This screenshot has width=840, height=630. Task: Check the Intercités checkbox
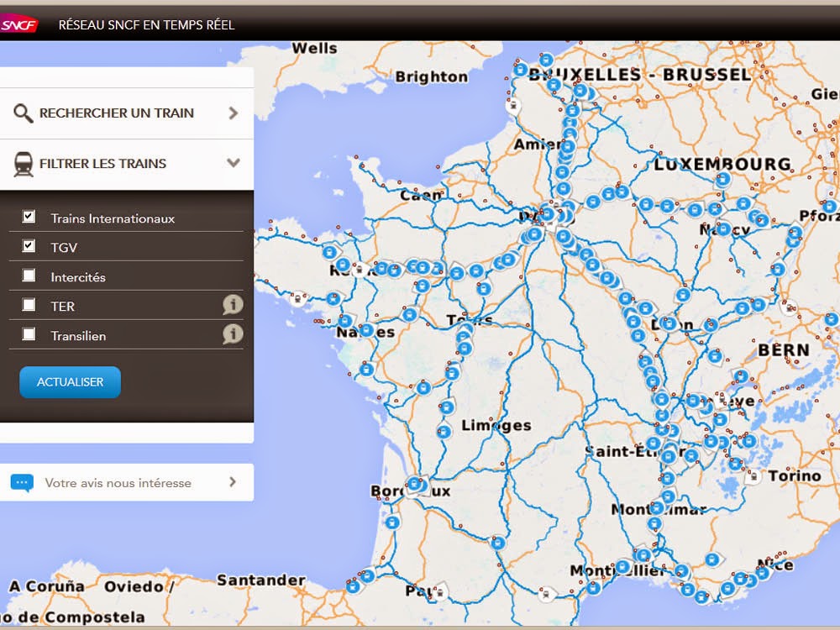click(x=29, y=276)
